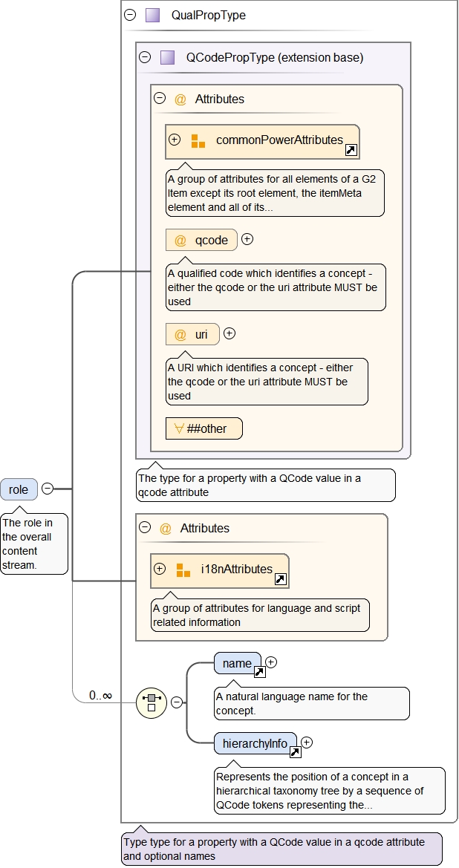Click the ##other wildcard attribute
Viewport: 459px width, 868px height.
click(x=204, y=428)
